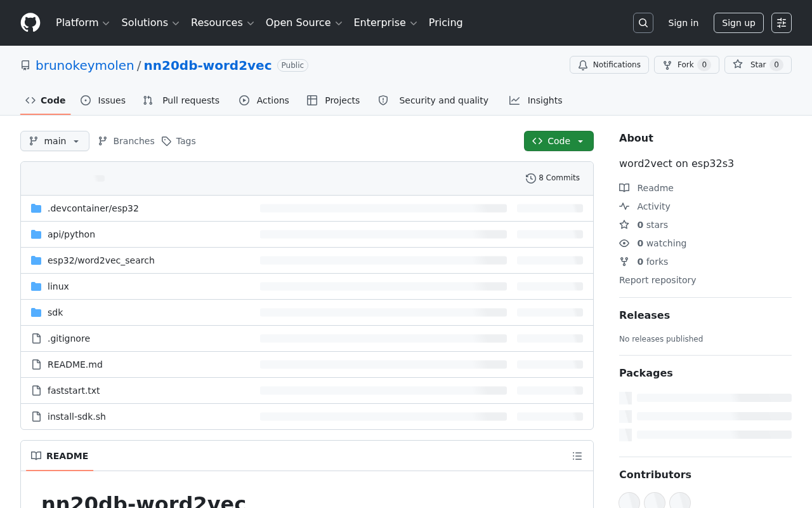Click the .devcontainer/esp32 folder icon
The width and height of the screenshot is (812, 508).
(36, 208)
